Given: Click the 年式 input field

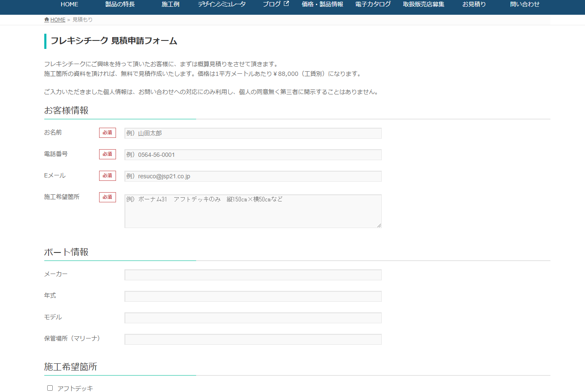Looking at the screenshot, I should pyautogui.click(x=253, y=296).
